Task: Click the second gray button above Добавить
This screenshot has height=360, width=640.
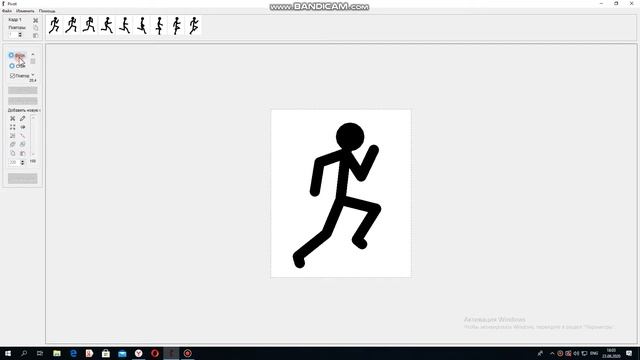Action: (x=22, y=101)
